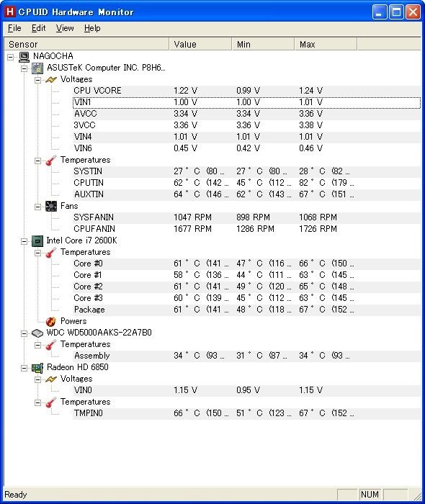Select the SYSTIN temperature row

pyautogui.click(x=247, y=171)
